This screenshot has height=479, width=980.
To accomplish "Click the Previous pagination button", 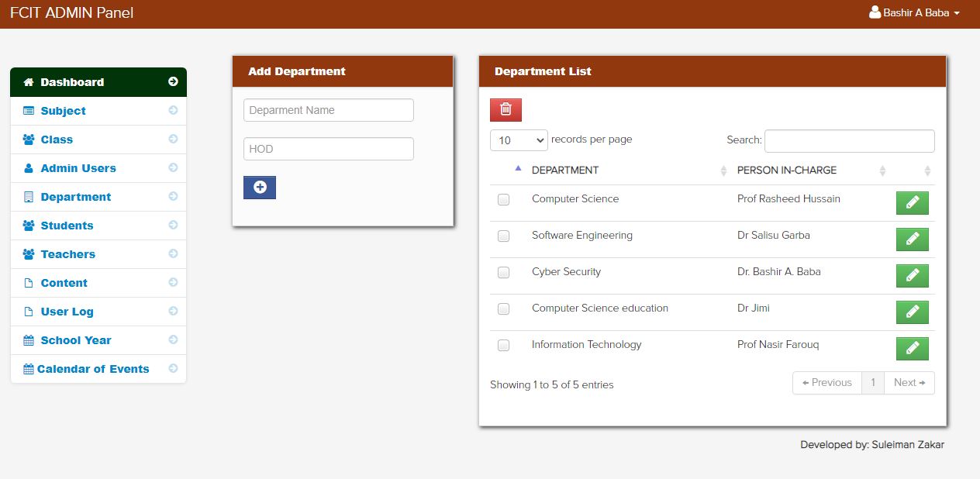I will [x=826, y=383].
